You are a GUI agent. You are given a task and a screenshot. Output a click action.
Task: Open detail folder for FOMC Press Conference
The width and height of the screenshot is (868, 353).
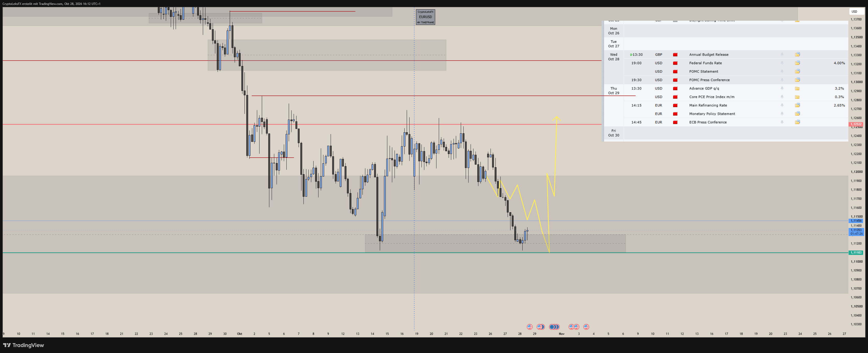[797, 79]
